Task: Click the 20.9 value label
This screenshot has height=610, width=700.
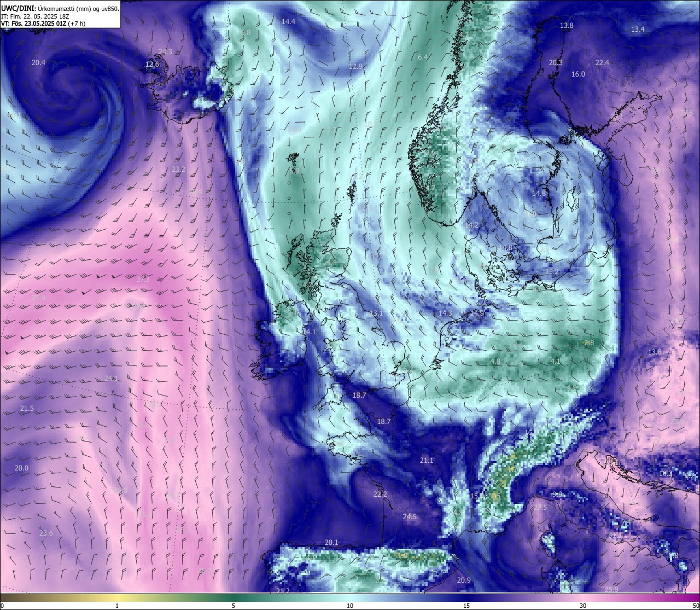Action: [464, 580]
